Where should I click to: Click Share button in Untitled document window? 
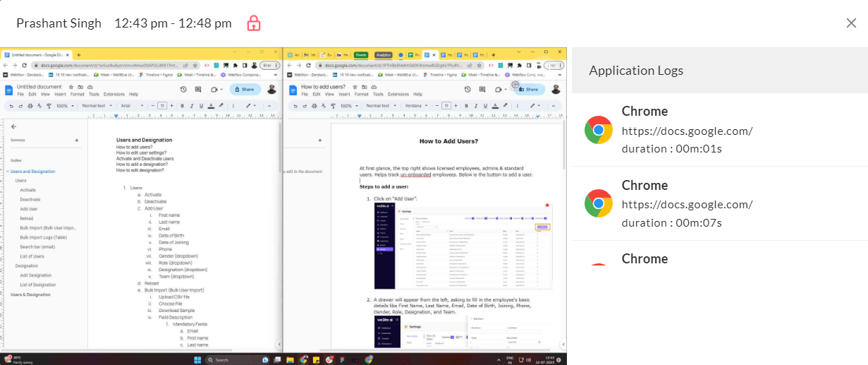tap(245, 90)
